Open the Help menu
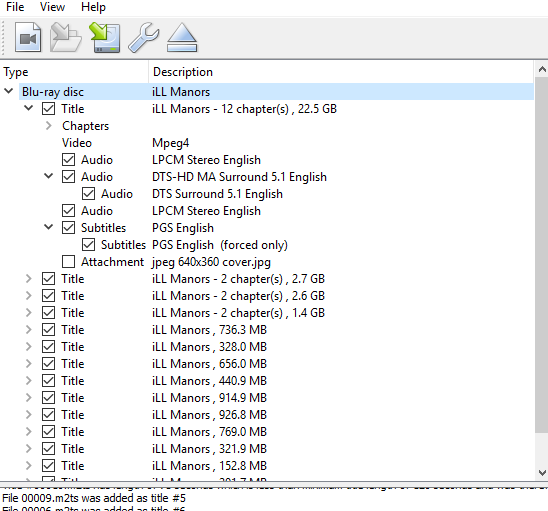Image resolution: width=548 pixels, height=511 pixels. [x=93, y=7]
